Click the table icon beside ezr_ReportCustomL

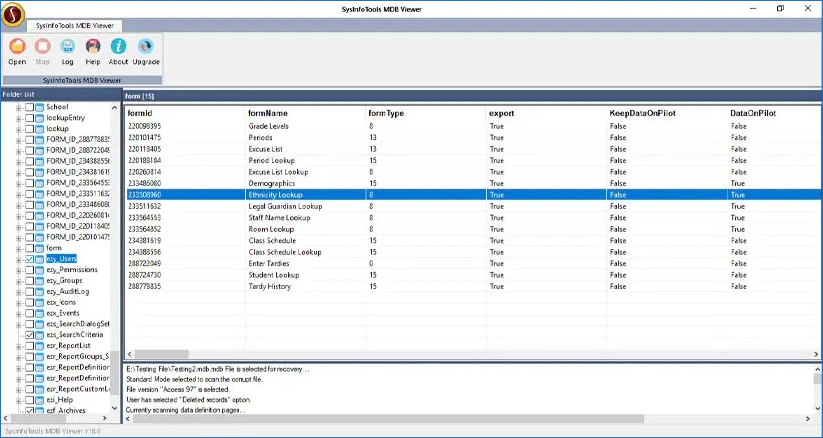[40, 389]
